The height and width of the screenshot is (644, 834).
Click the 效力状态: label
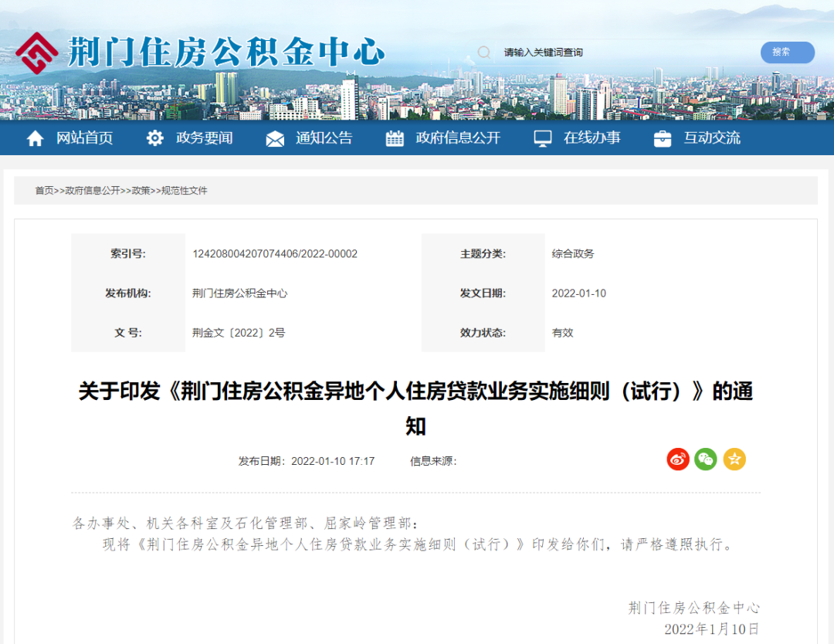click(483, 333)
